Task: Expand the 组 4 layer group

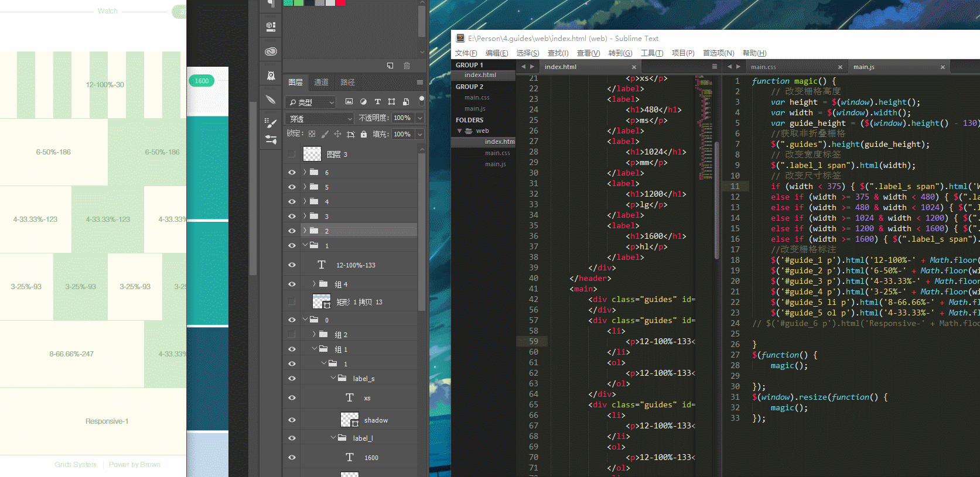Action: pyautogui.click(x=314, y=284)
